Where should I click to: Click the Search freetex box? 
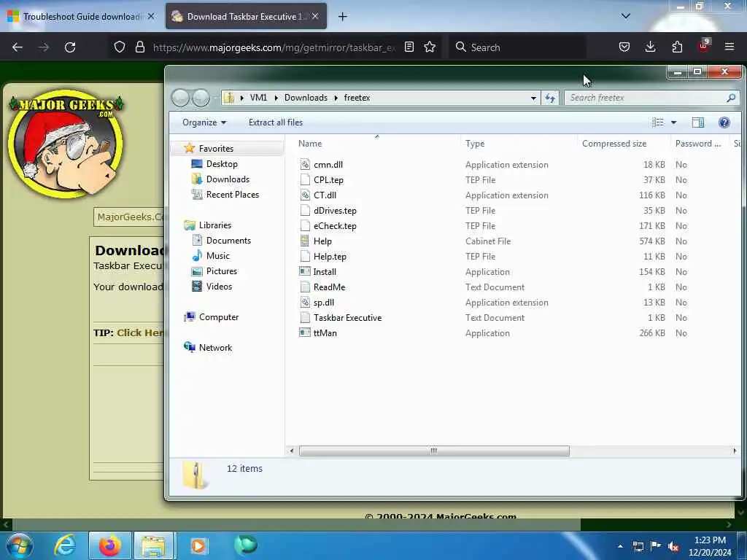click(651, 98)
